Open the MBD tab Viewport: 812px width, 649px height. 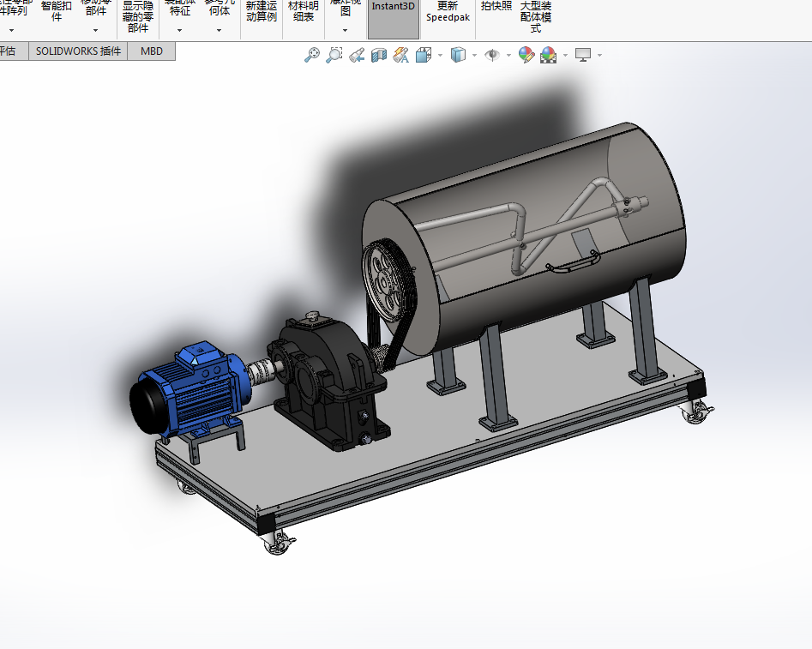151,51
